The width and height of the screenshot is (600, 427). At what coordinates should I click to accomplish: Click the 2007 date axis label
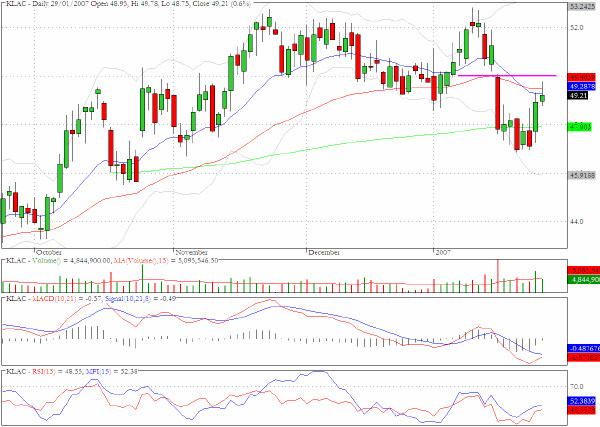[x=443, y=253]
